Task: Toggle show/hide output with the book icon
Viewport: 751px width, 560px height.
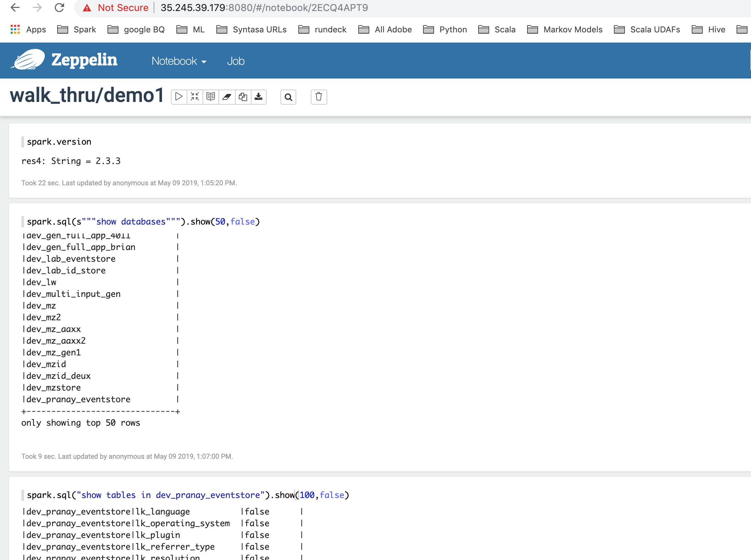Action: point(210,97)
